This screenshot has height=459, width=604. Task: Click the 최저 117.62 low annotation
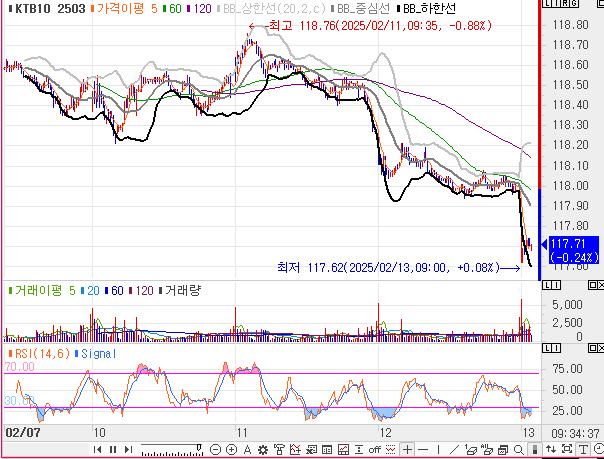click(399, 267)
